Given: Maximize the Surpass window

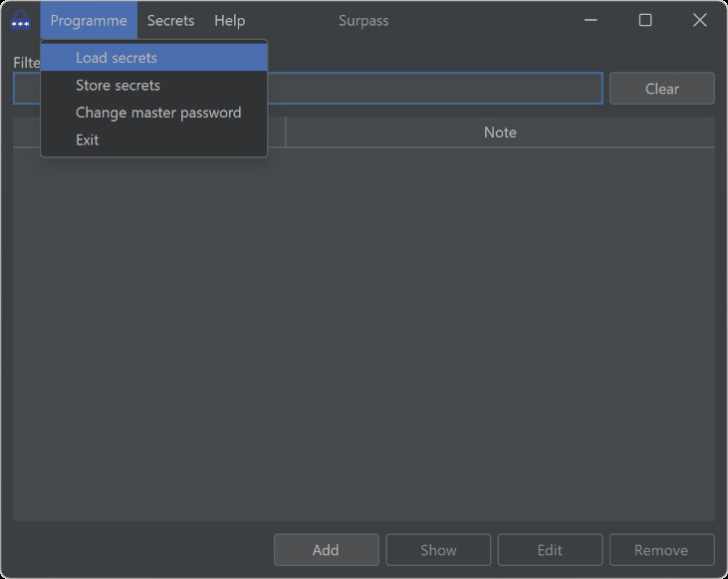Looking at the screenshot, I should coord(645,20).
